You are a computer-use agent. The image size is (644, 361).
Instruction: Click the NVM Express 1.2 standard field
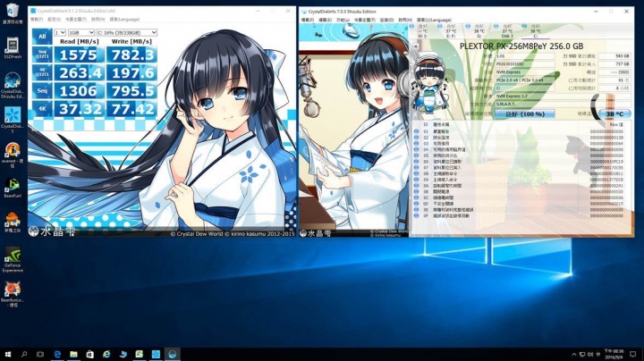tap(563, 96)
